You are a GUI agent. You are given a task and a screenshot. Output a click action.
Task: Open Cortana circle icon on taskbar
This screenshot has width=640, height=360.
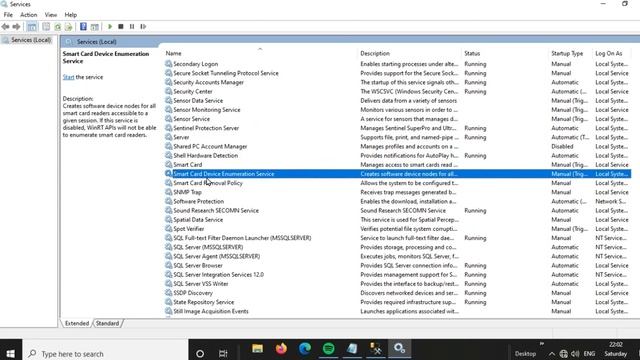pyautogui.click(x=200, y=353)
